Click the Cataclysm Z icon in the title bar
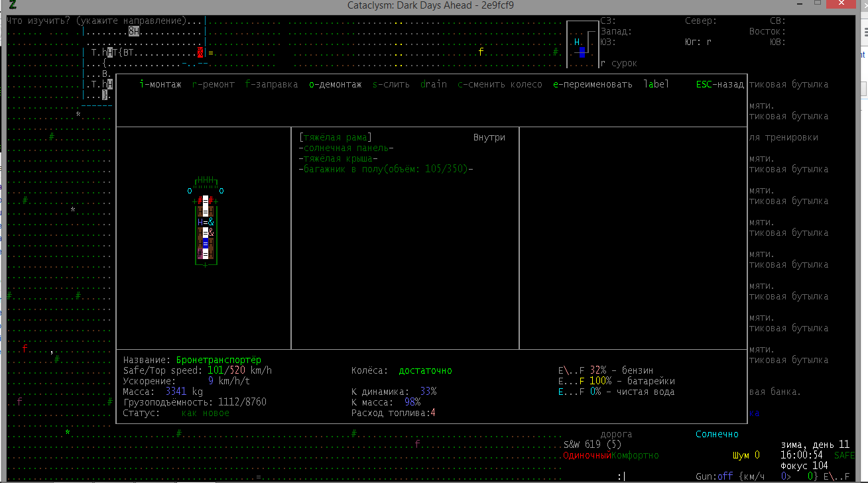 13,5
